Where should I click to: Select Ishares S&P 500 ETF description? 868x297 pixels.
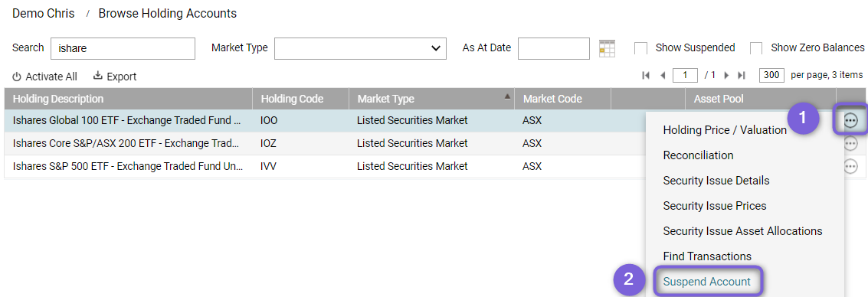pyautogui.click(x=127, y=166)
